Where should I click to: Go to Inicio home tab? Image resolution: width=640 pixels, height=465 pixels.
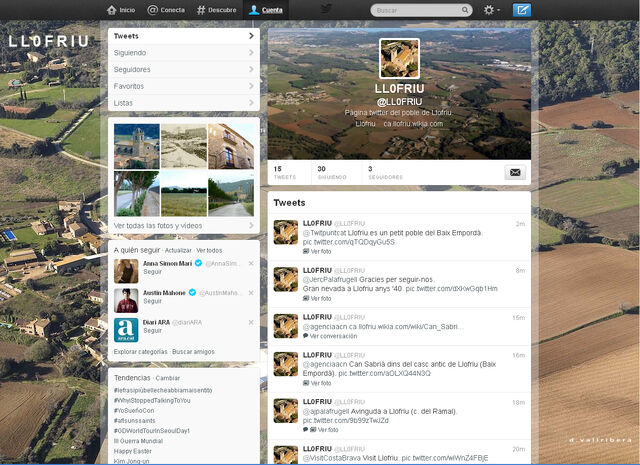pyautogui.click(x=121, y=10)
